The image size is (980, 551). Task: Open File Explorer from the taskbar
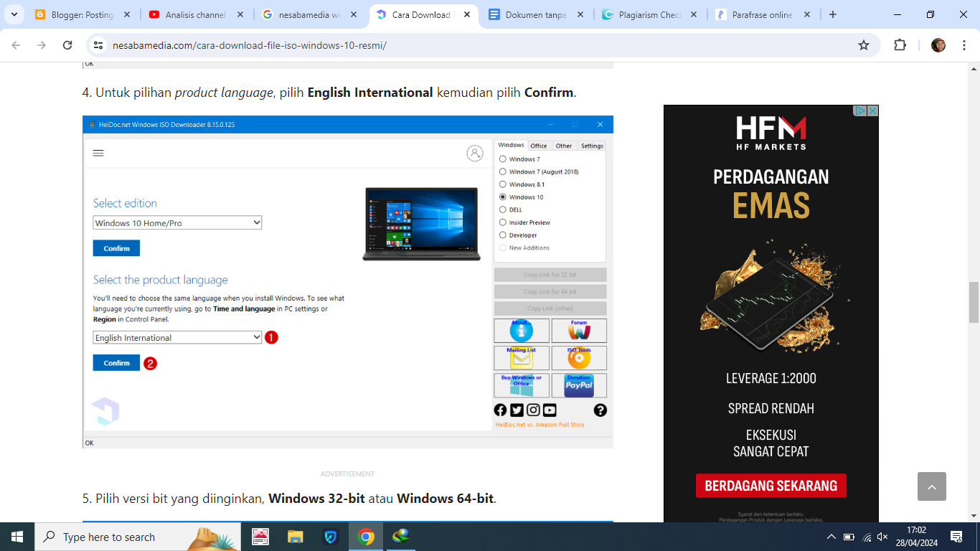tap(296, 537)
